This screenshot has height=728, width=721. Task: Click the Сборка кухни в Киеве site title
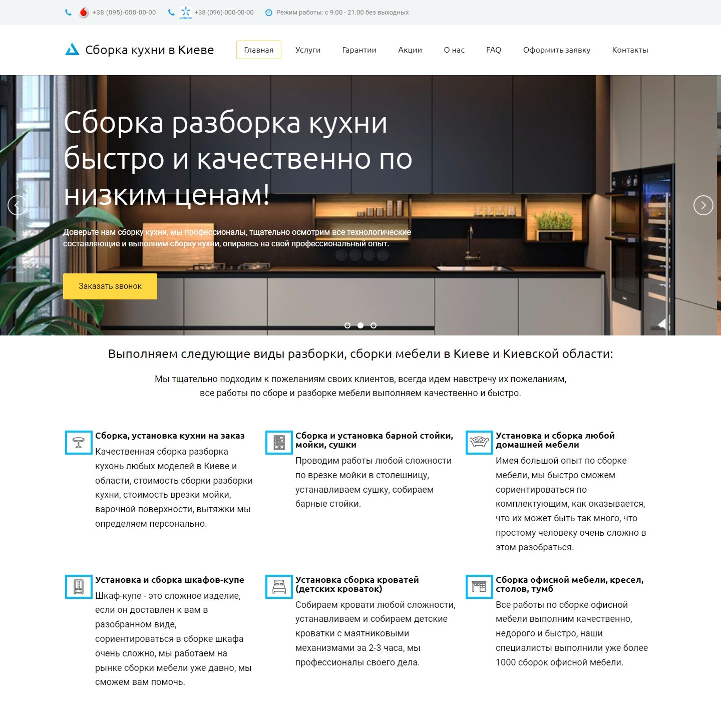click(x=150, y=50)
